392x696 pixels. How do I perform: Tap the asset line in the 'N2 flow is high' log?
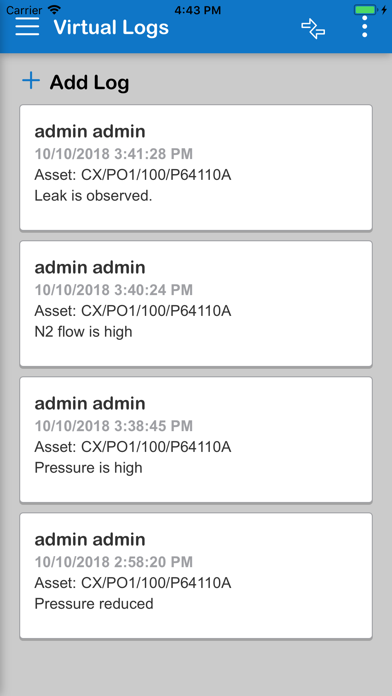pyautogui.click(x=133, y=311)
